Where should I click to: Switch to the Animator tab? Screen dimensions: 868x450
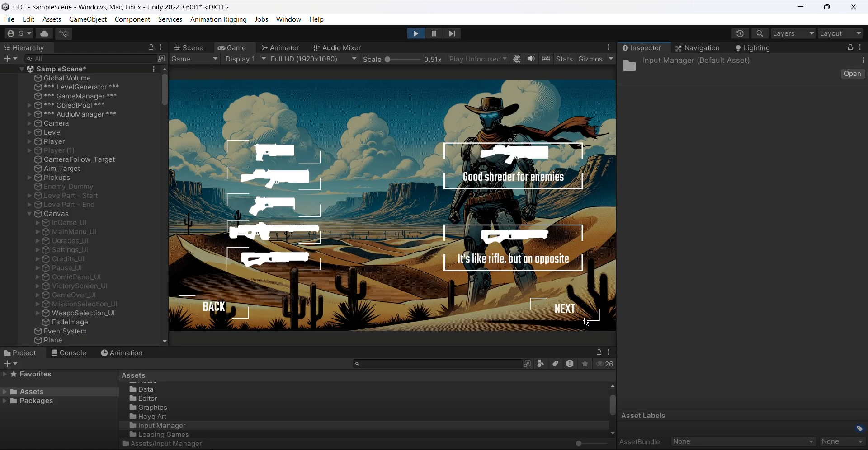pos(281,48)
